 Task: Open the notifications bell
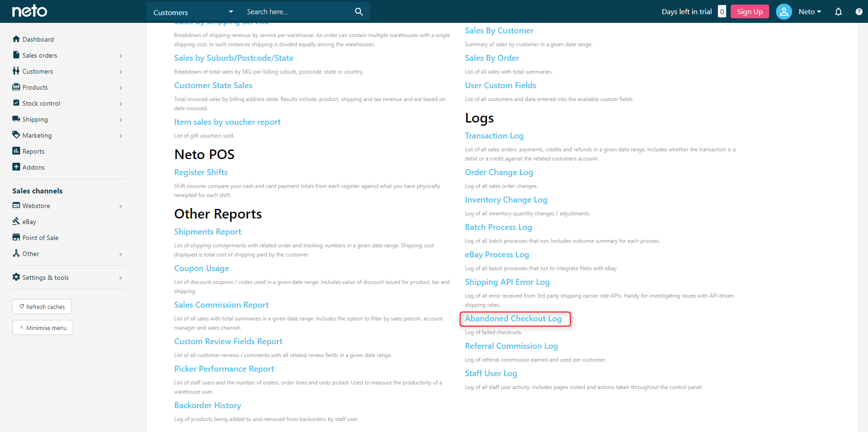tap(838, 12)
